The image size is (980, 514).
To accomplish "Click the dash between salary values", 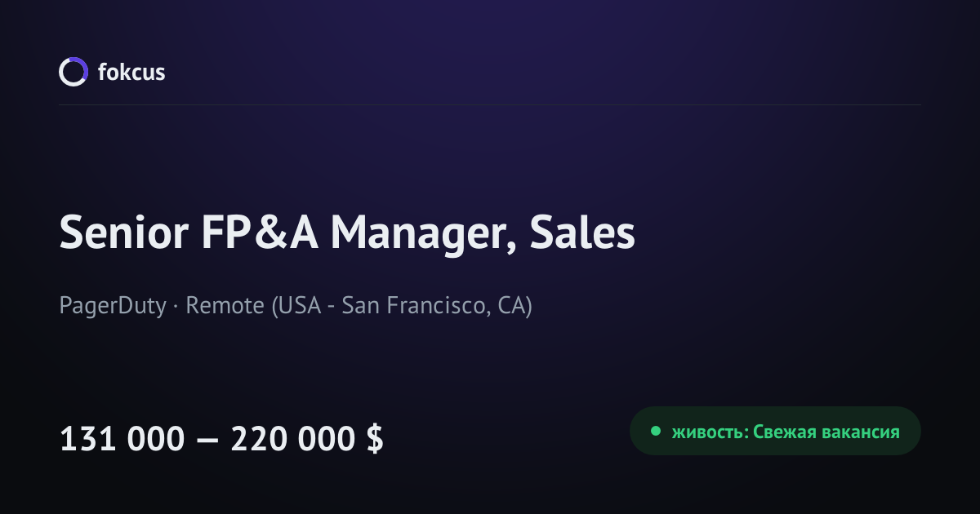I will pos(207,441).
